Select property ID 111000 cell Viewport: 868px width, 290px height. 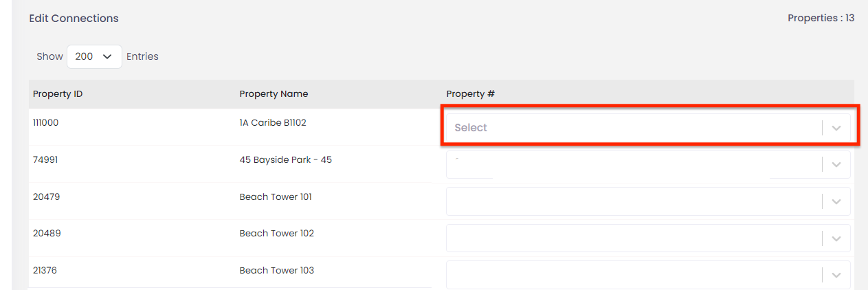click(x=46, y=123)
